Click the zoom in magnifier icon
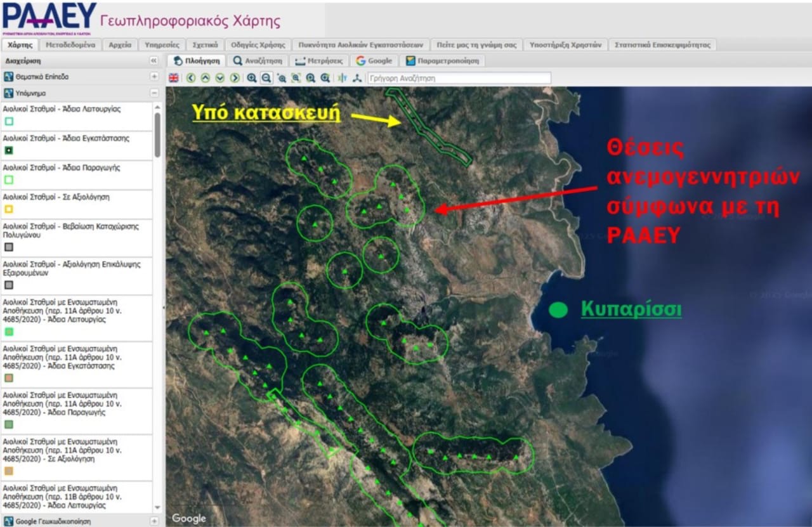The image size is (812, 527). [252, 78]
